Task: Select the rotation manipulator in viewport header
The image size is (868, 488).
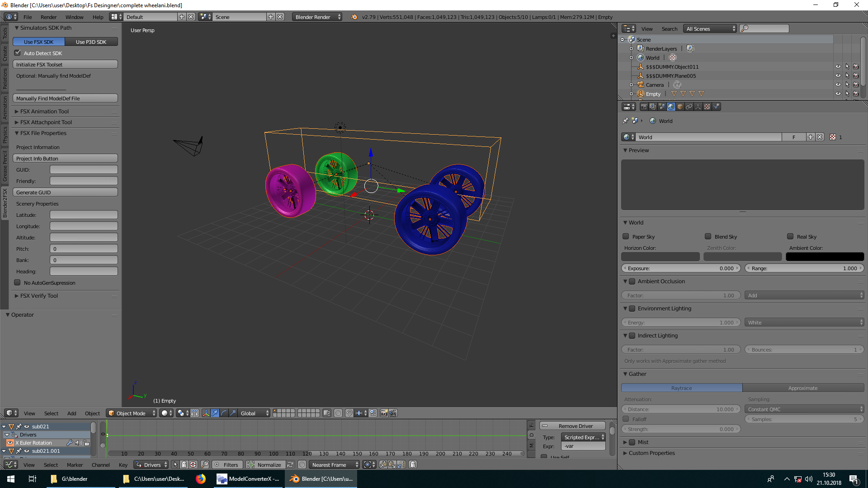Action: [x=223, y=413]
